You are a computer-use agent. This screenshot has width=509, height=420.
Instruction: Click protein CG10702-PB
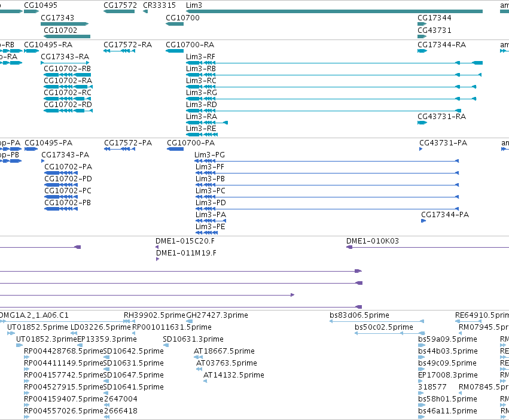coord(68,203)
